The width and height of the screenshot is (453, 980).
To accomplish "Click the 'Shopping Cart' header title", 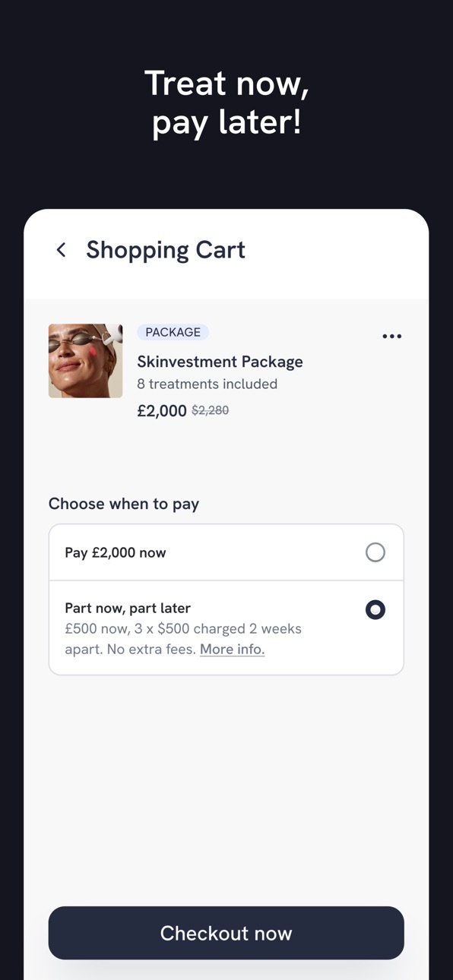I will (x=166, y=250).
